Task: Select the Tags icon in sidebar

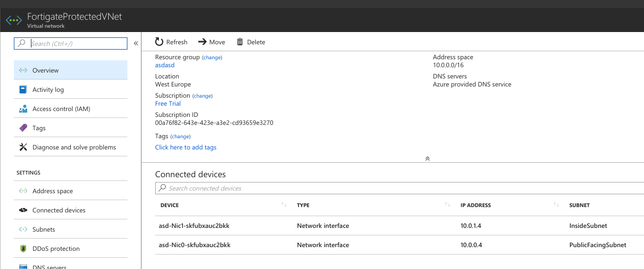Action: 23,128
